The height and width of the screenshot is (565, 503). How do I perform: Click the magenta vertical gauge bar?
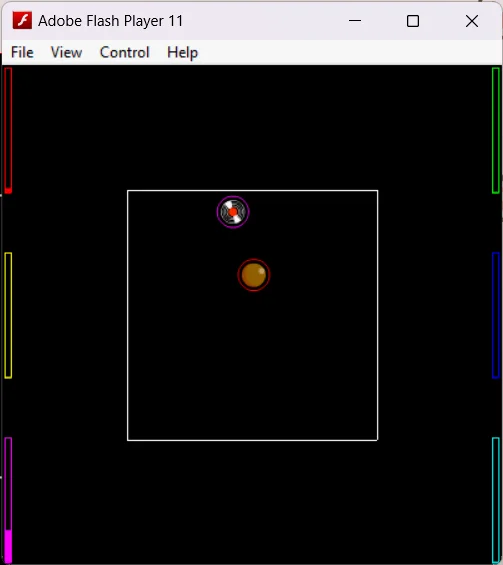tap(8, 500)
